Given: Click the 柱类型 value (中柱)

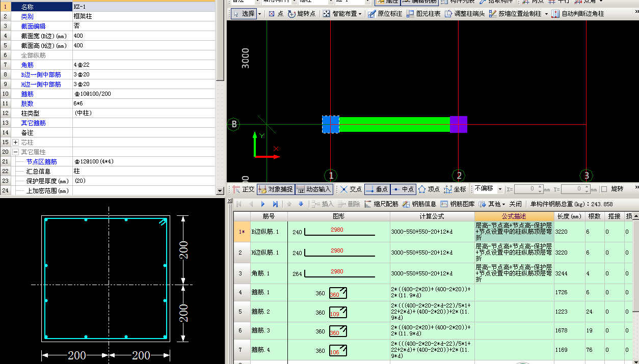Looking at the screenshot, I should pyautogui.click(x=143, y=113).
